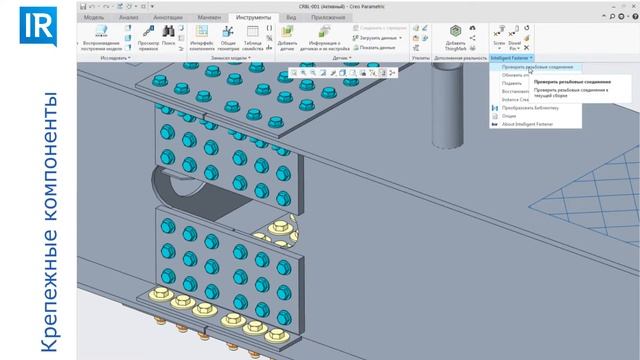Open the Вид ribbon tab

pyautogui.click(x=291, y=18)
